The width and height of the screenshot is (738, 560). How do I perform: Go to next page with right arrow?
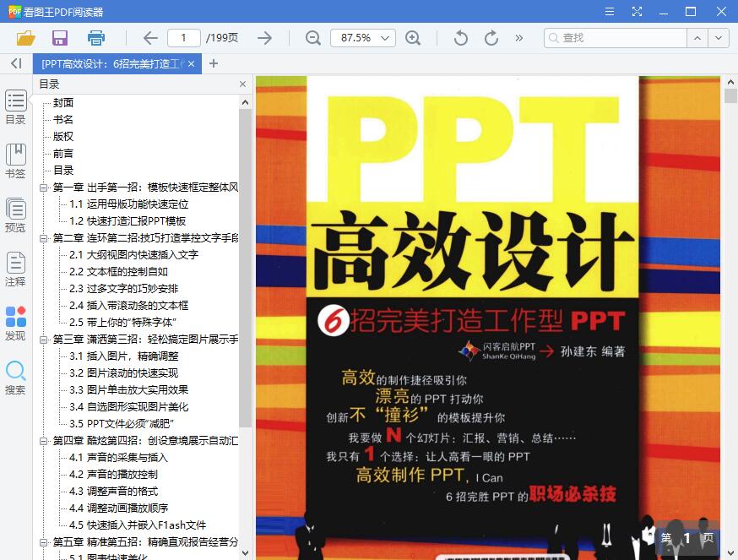coord(264,38)
